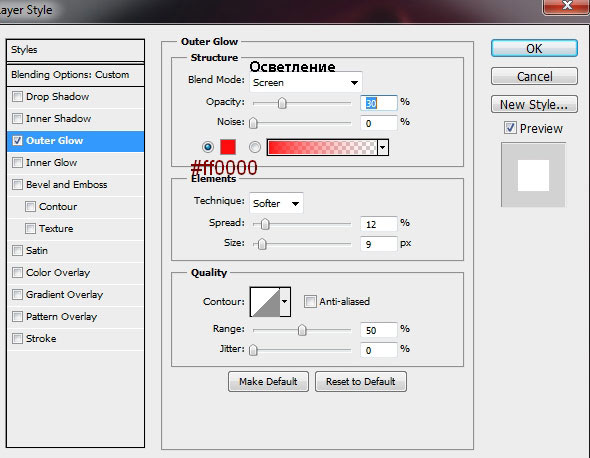
Task: Enable the Contour sub-option checkbox
Action: tap(30, 207)
